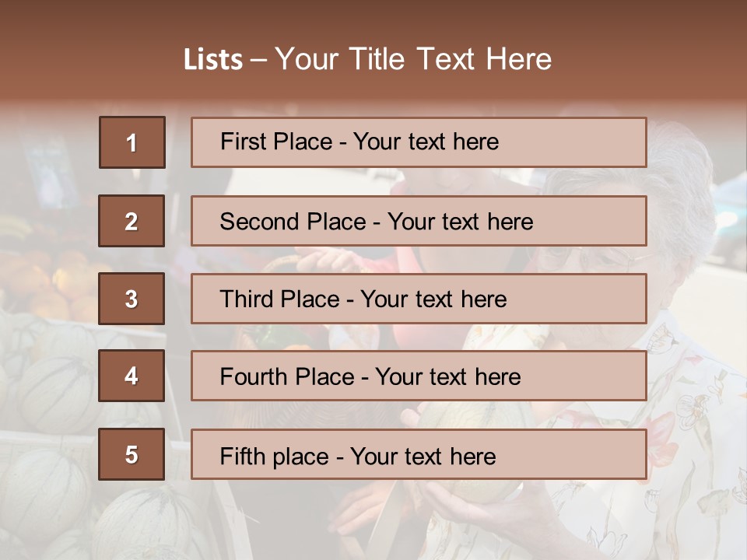Click the words Your Title Text Here
This screenshot has height=560, width=747.
pyautogui.click(x=413, y=59)
